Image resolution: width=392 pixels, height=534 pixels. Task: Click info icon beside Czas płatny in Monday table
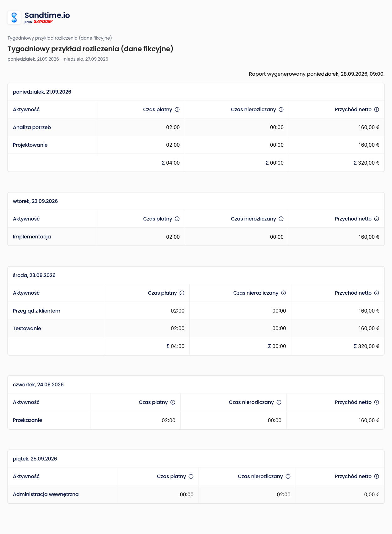pyautogui.click(x=177, y=110)
